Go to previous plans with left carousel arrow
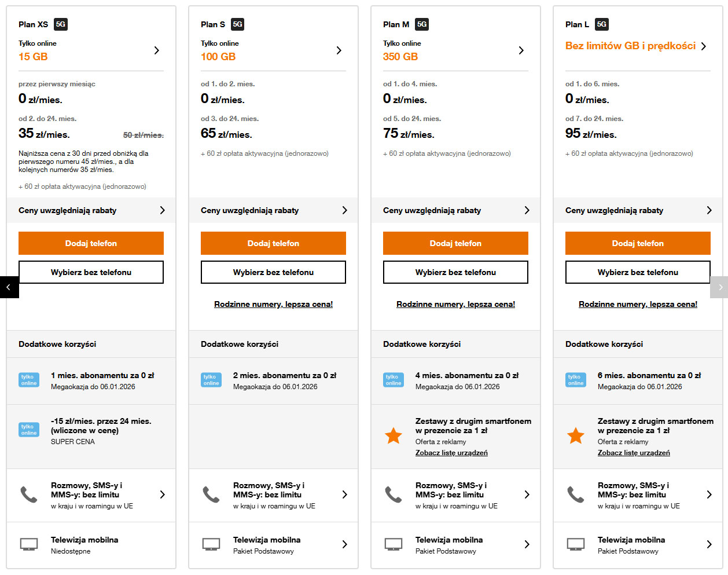The width and height of the screenshot is (728, 575). [x=9, y=287]
